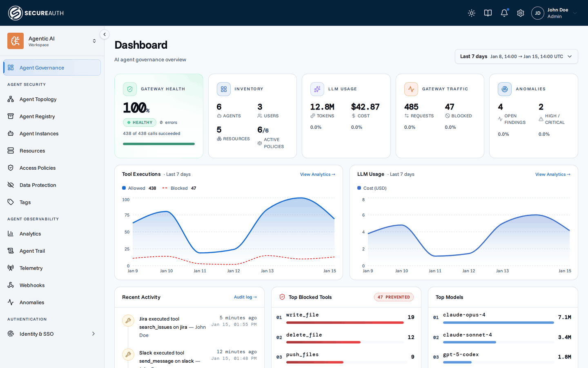
Task: Click the Gateway Traffic pulse icon
Action: coord(411,89)
